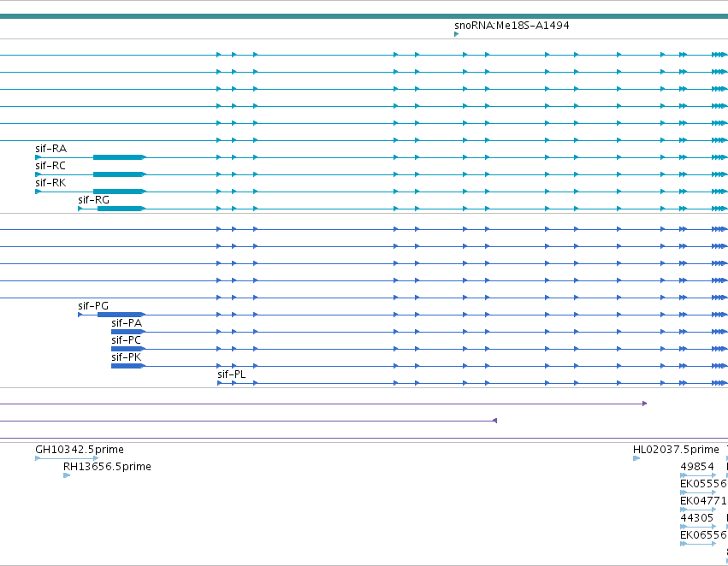
Task: Click the RH13656.5prime arrow glyph
Action: [x=67, y=475]
